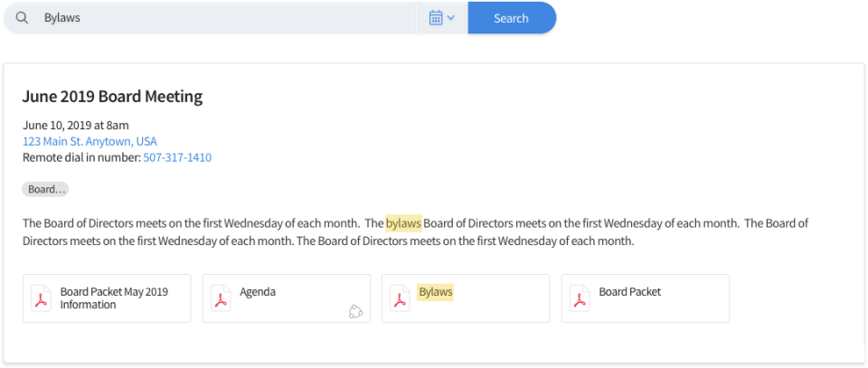Click the last Board Packet PDF icon
The width and height of the screenshot is (868, 368).
pos(580,298)
